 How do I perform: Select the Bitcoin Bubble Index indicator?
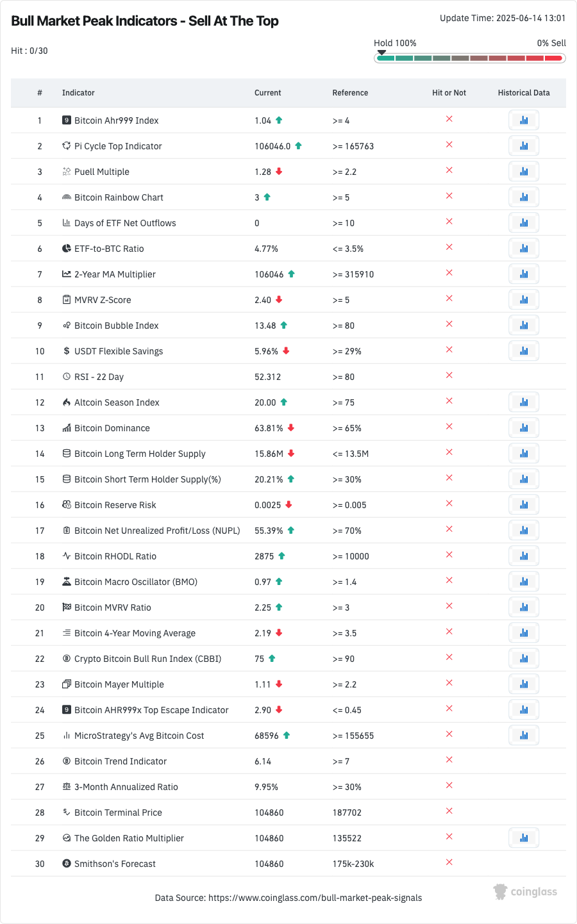[x=116, y=326]
